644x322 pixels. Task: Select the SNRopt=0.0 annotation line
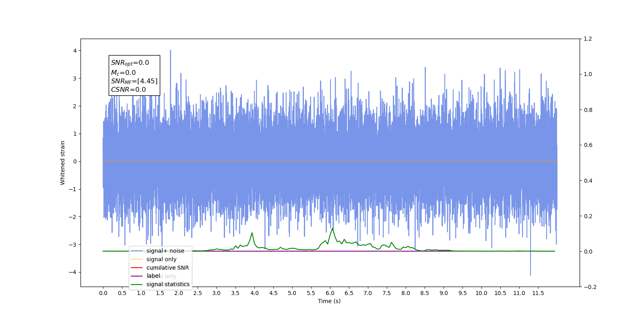click(130, 63)
